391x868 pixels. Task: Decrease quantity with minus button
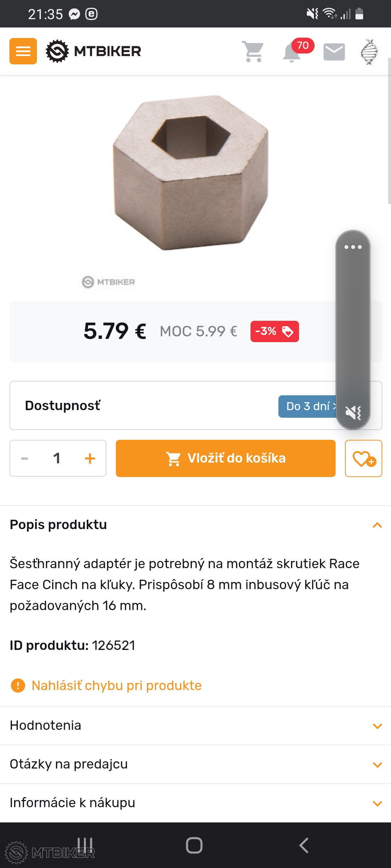click(25, 459)
